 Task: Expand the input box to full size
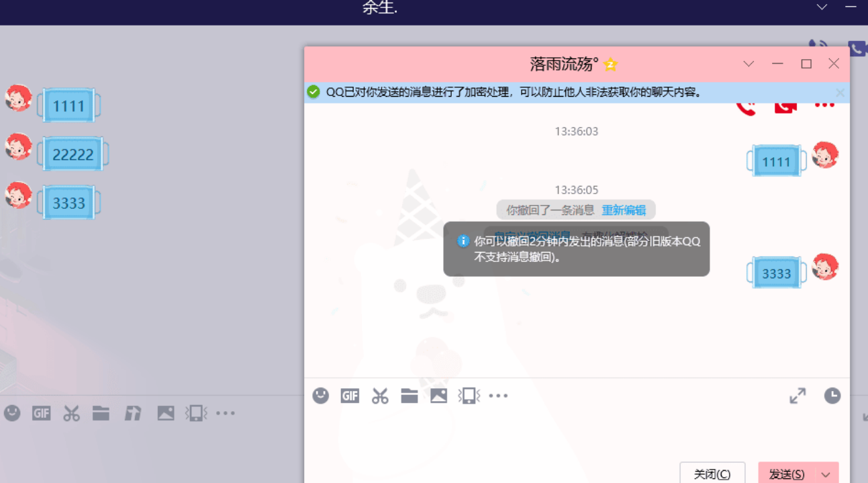[798, 396]
